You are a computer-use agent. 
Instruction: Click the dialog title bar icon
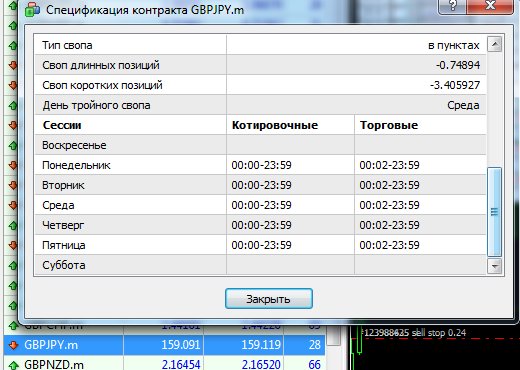(32, 10)
